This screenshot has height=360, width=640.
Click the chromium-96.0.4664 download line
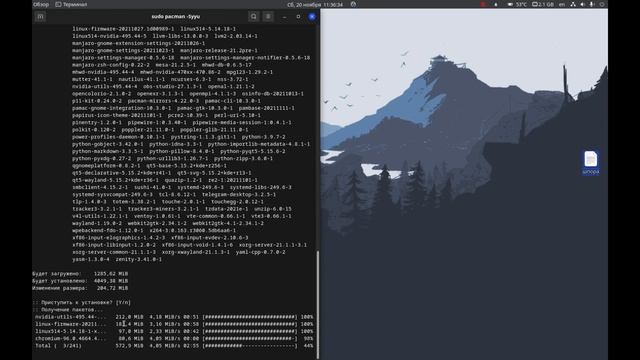click(174, 338)
